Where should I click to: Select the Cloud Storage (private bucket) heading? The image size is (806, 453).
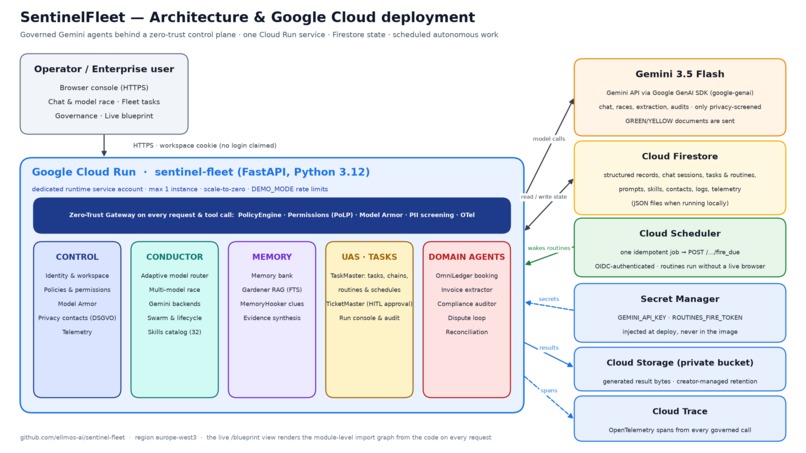pos(680,363)
